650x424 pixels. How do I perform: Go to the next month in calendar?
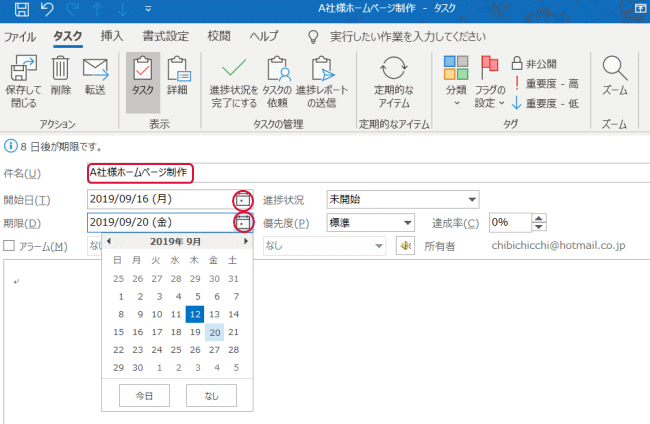coord(246,241)
